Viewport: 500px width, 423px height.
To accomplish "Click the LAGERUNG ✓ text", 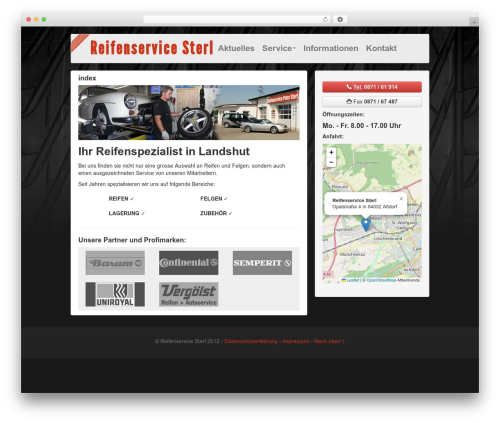I will [x=127, y=213].
